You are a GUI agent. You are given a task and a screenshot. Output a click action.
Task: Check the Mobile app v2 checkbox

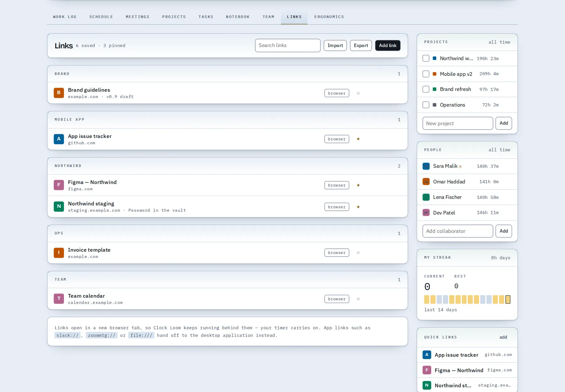click(426, 74)
